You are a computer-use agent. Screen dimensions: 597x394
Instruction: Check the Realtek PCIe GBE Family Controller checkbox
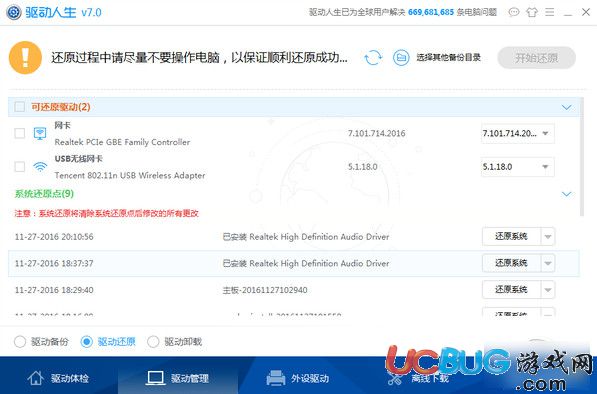tap(19, 133)
